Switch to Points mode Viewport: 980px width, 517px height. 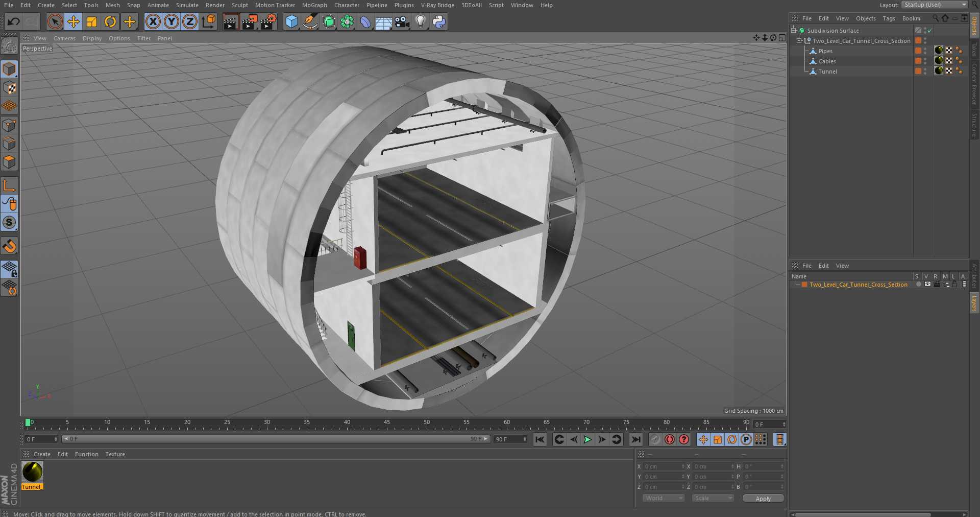(x=9, y=125)
